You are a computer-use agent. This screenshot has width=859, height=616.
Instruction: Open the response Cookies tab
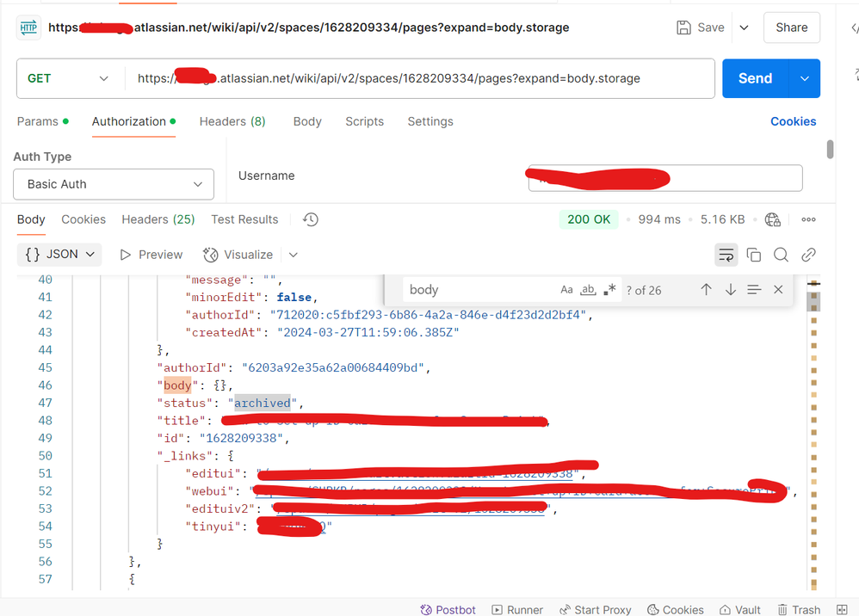click(83, 219)
